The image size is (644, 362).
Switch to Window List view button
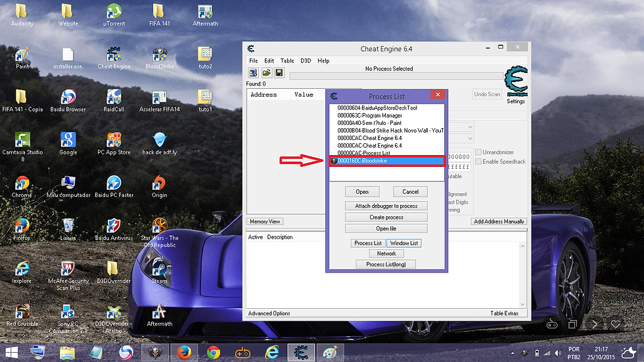(x=403, y=243)
